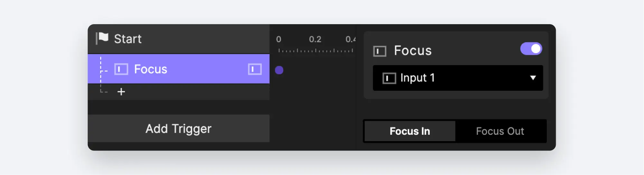Click the plus icon to add an action
644x175 pixels.
(x=121, y=92)
